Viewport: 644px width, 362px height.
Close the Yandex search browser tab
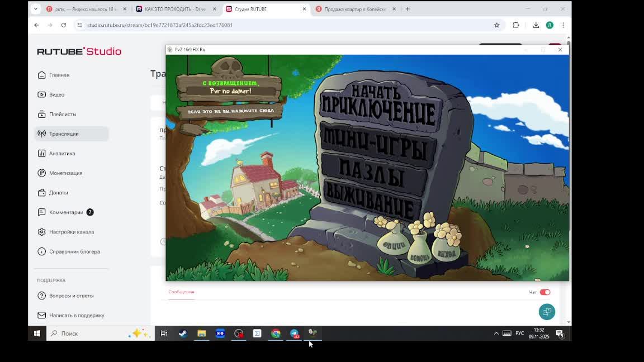(125, 9)
